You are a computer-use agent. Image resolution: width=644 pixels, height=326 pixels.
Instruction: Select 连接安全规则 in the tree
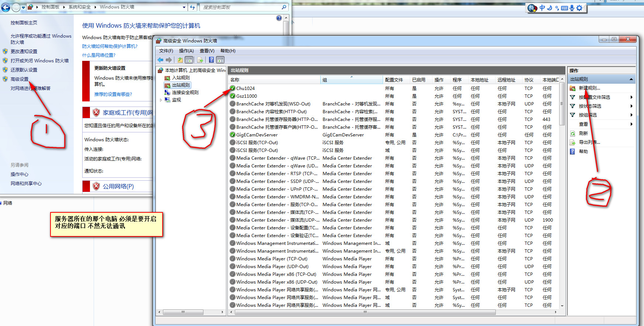(185, 93)
